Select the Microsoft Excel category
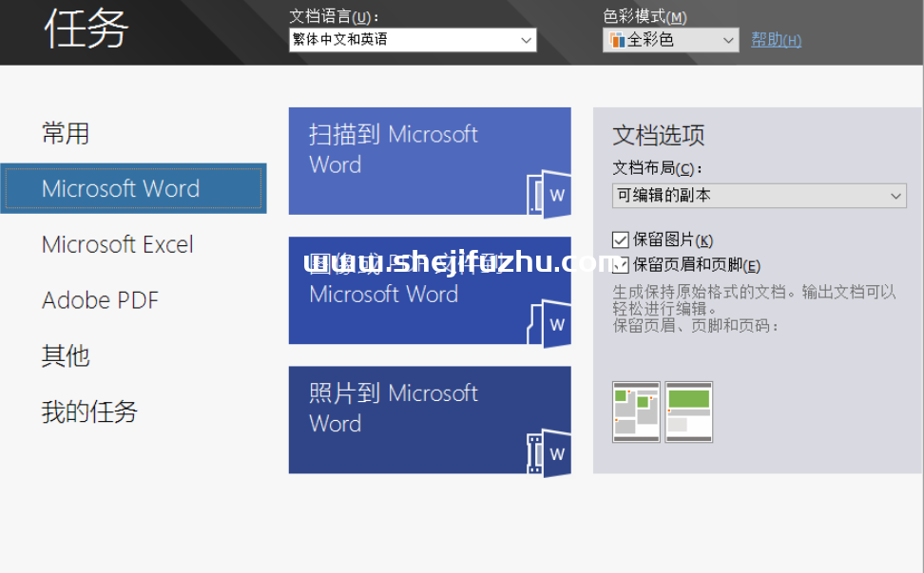Image resolution: width=924 pixels, height=573 pixels. 117,244
